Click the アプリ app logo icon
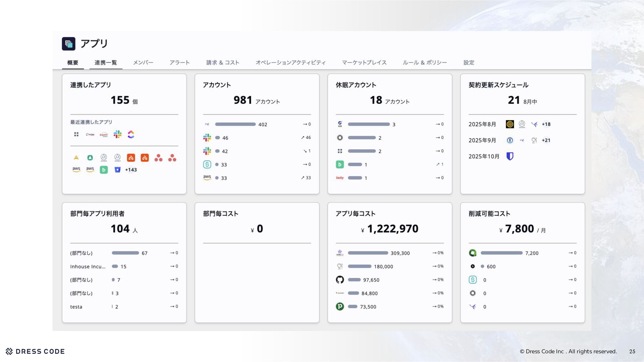 (68, 44)
